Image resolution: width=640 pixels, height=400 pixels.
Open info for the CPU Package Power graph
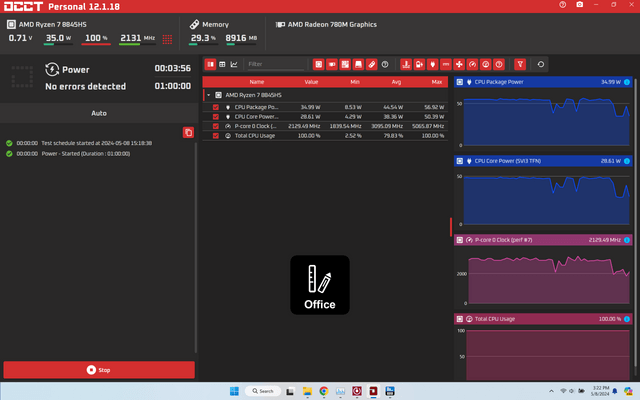627,82
